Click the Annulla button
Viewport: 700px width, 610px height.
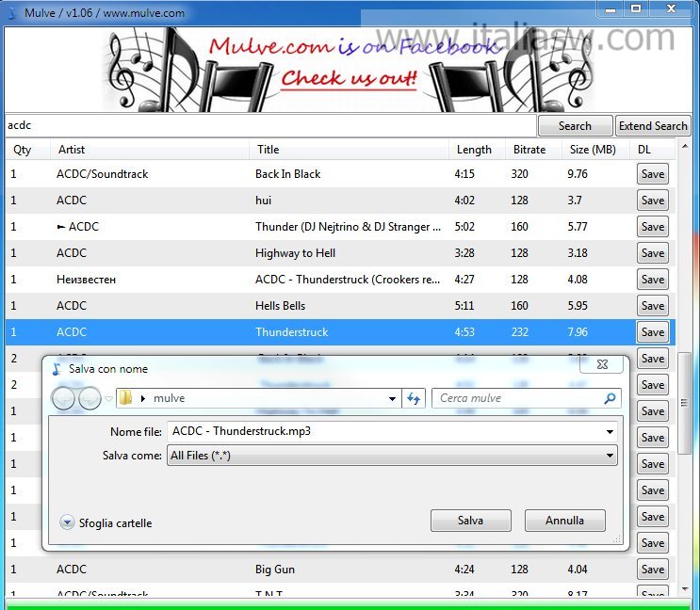tap(564, 521)
